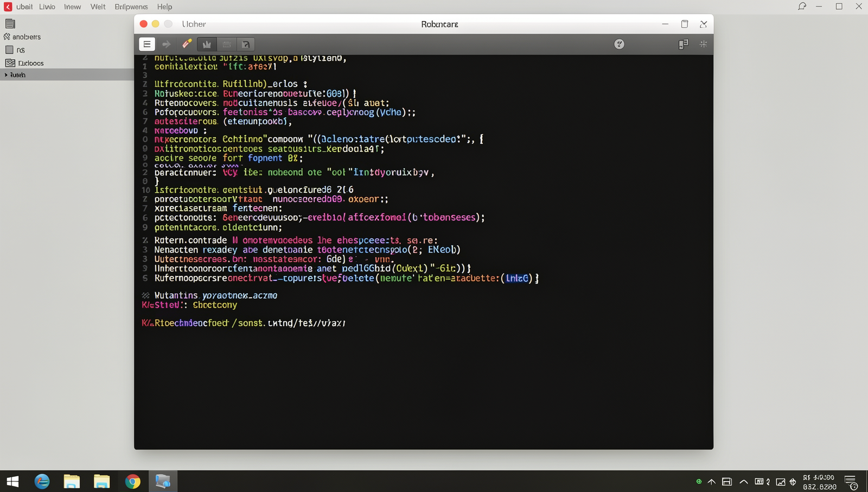868x492 pixels.
Task: Click the yellow minimize dot of editor window
Action: (156, 24)
